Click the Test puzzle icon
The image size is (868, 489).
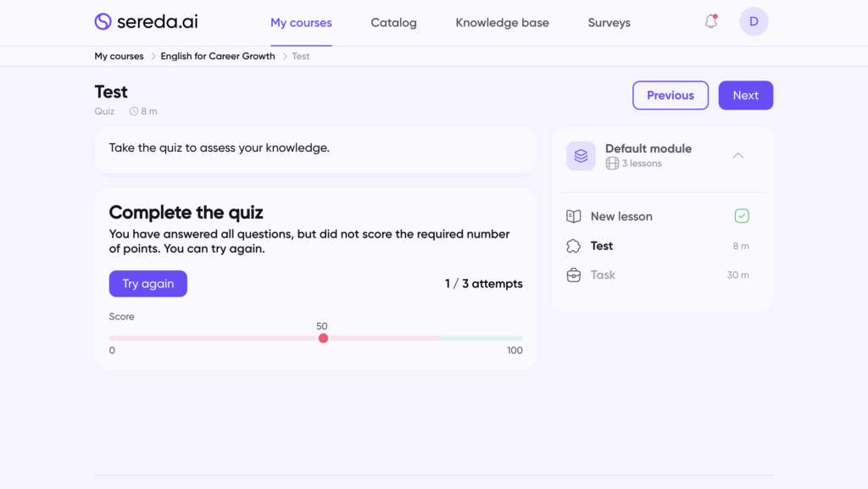[574, 246]
